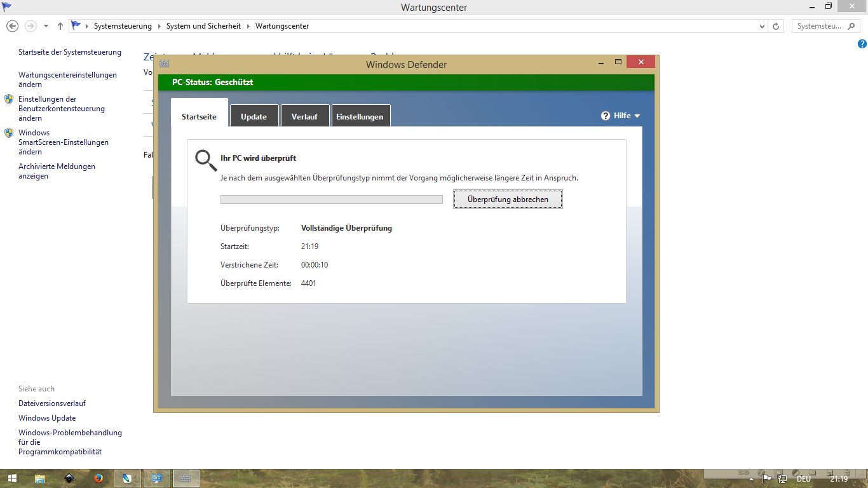Click the Startzeit value 21:19
The image size is (868, 488).
tap(309, 247)
